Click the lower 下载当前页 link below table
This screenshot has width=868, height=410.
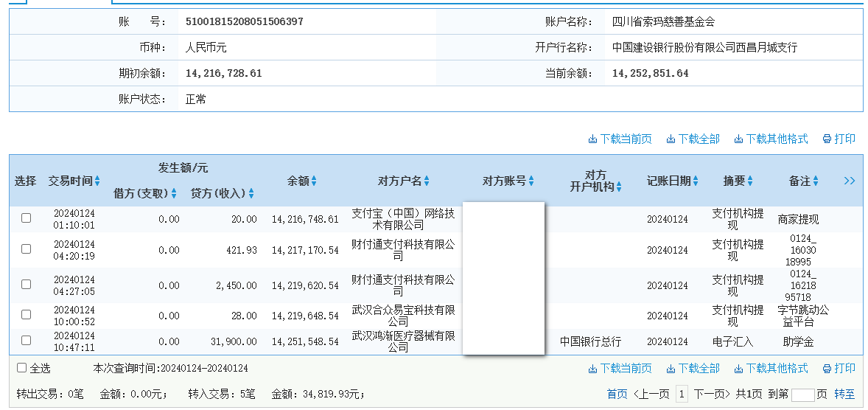pos(620,368)
